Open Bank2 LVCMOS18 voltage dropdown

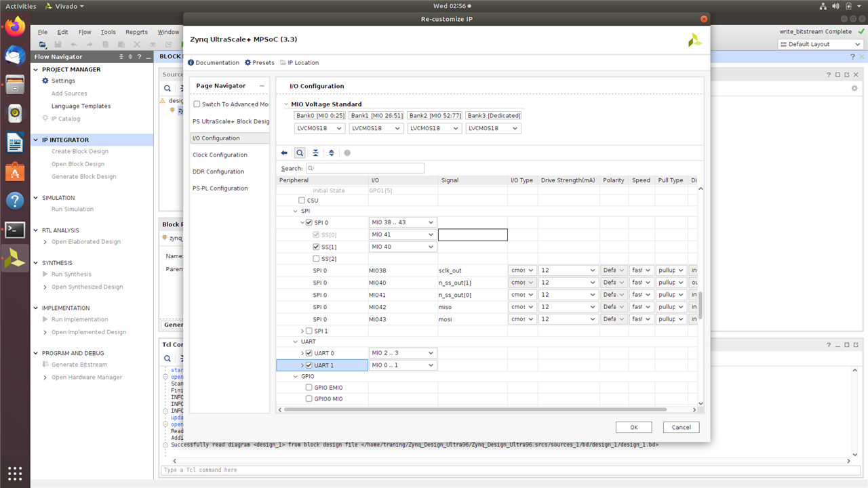click(x=435, y=128)
